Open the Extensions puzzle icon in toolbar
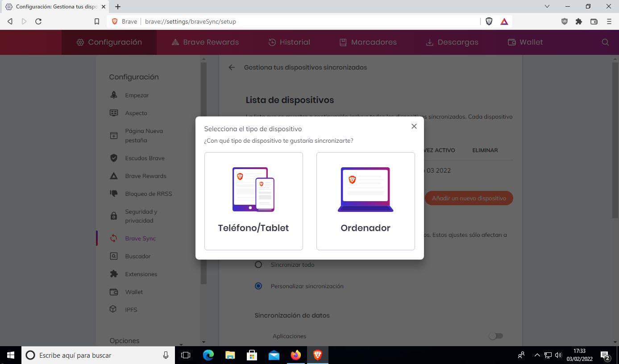 click(x=579, y=21)
